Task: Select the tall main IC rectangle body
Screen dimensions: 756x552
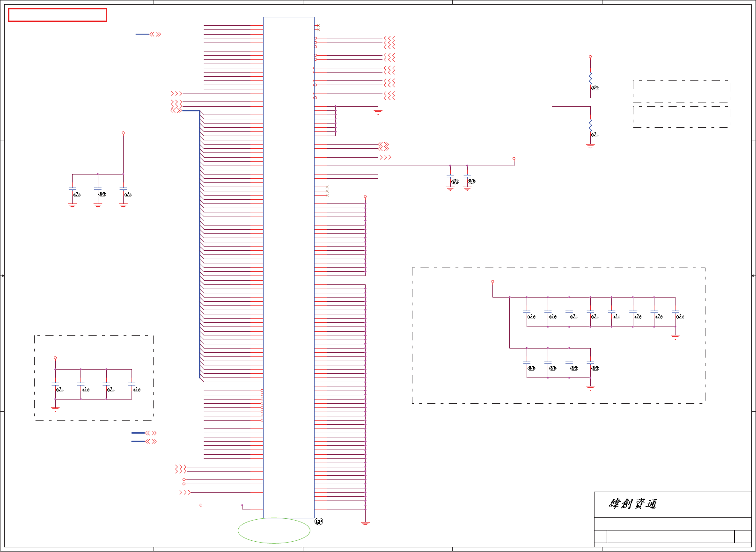Action: tap(289, 267)
